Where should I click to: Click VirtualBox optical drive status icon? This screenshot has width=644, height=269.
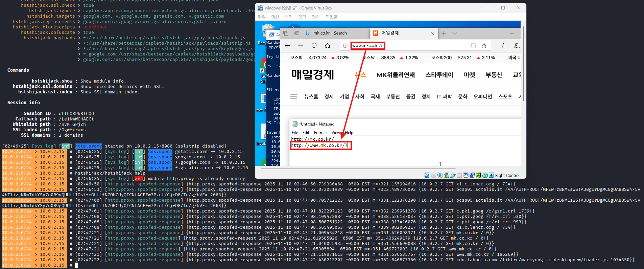(x=433, y=175)
